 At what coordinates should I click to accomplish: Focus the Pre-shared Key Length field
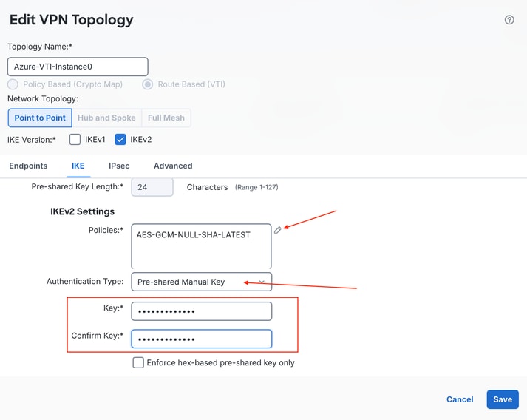pyautogui.click(x=152, y=187)
